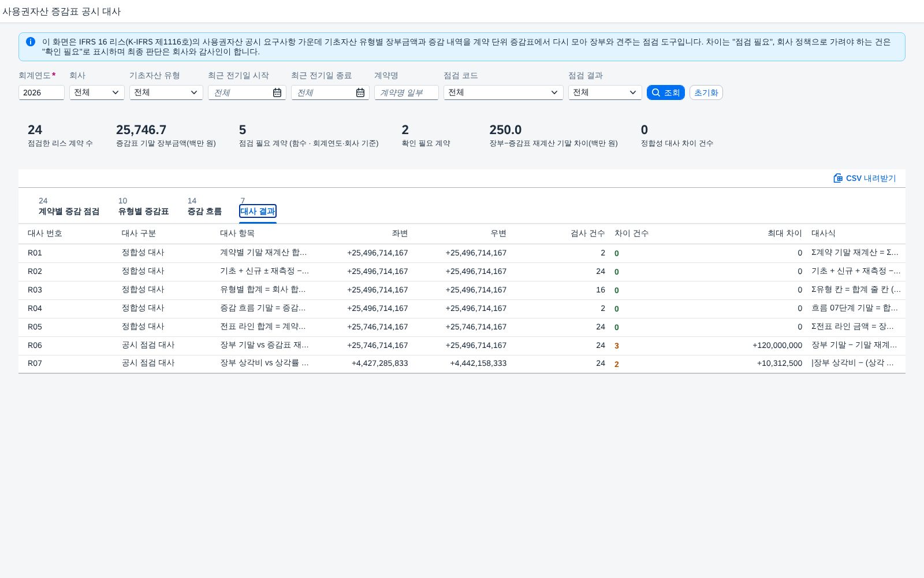Focus the 회계연도 input field
924x578 pixels.
(x=42, y=92)
